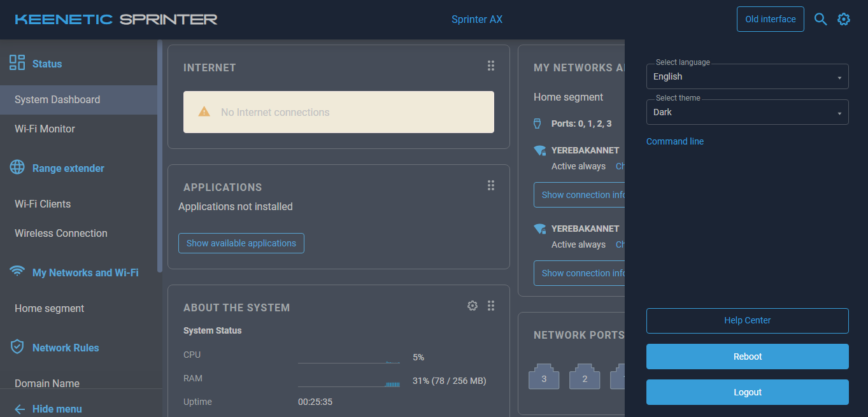Click the No Internet connections notice

(x=339, y=112)
